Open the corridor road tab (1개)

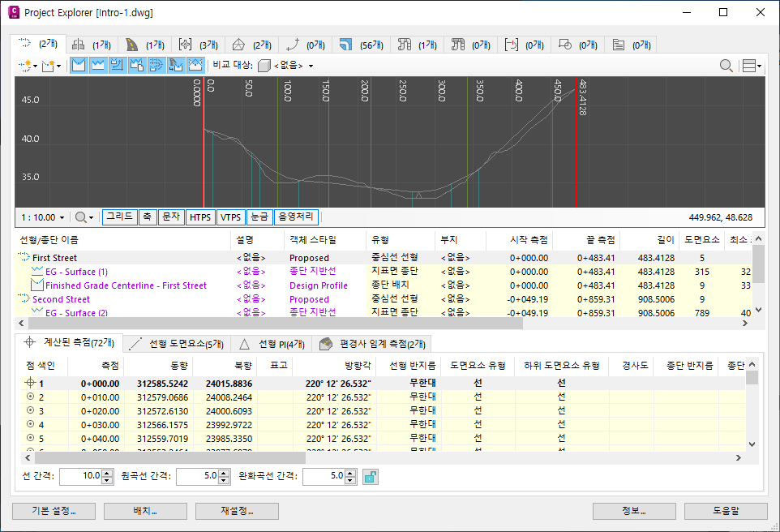point(145,45)
